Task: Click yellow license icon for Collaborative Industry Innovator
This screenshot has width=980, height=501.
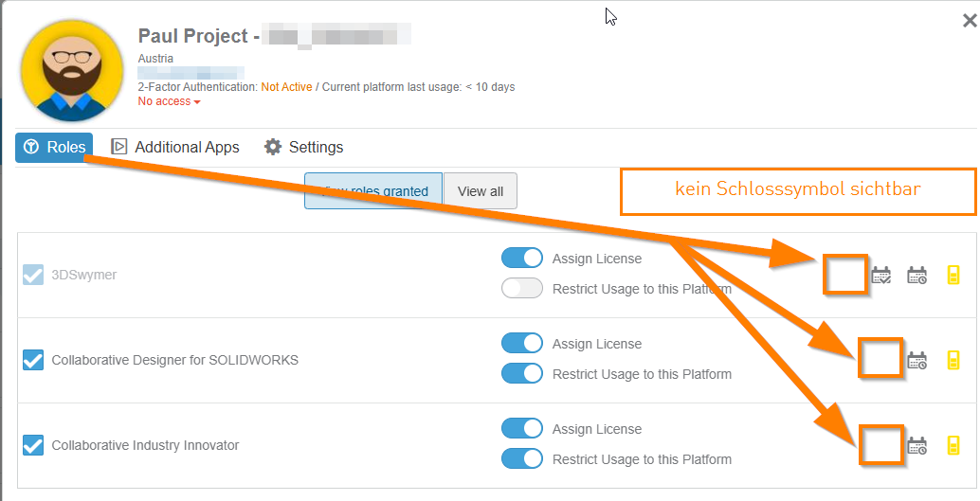Action: [x=953, y=445]
